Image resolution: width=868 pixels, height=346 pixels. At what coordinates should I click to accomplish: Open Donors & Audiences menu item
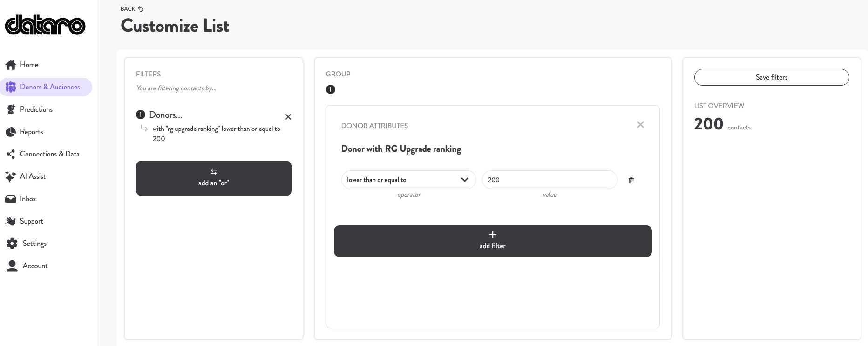point(46,87)
